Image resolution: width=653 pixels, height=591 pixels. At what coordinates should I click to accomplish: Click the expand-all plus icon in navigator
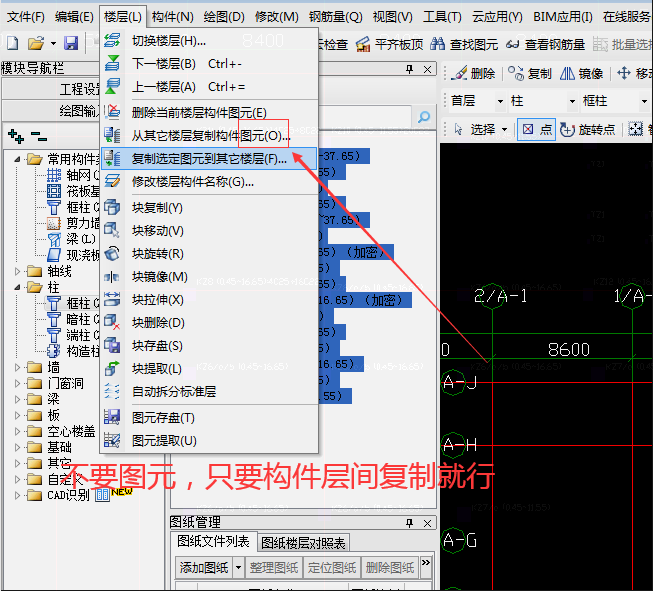16,136
